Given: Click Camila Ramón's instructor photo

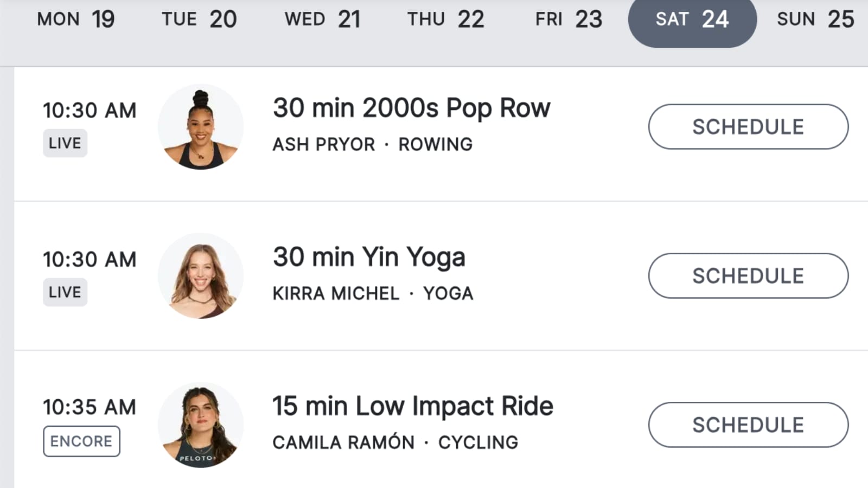Looking at the screenshot, I should [201, 425].
